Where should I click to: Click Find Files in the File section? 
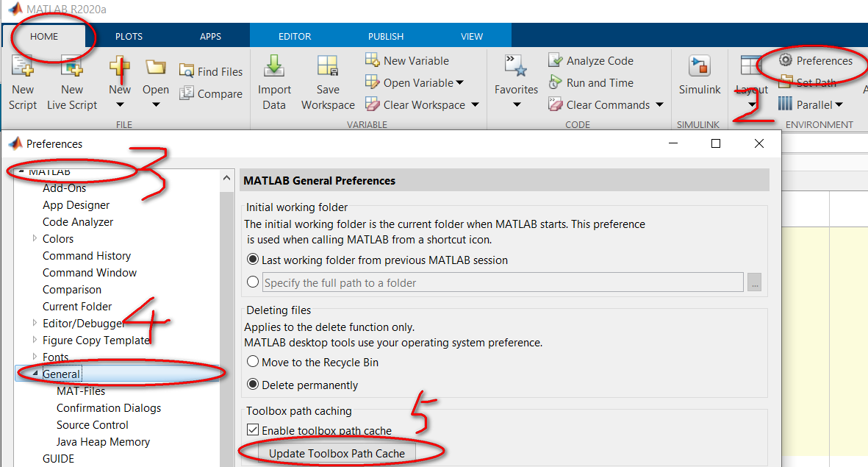211,71
